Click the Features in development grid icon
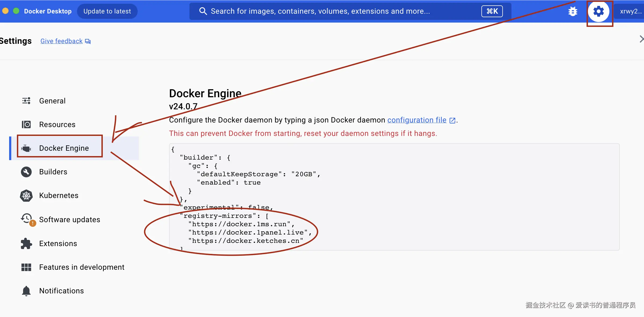This screenshot has width=644, height=317. tap(26, 267)
